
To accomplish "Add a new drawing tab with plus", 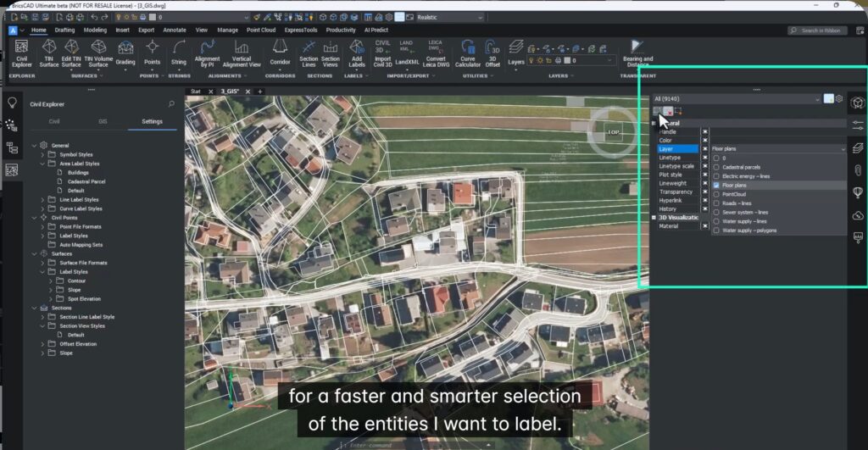I will coord(259,92).
